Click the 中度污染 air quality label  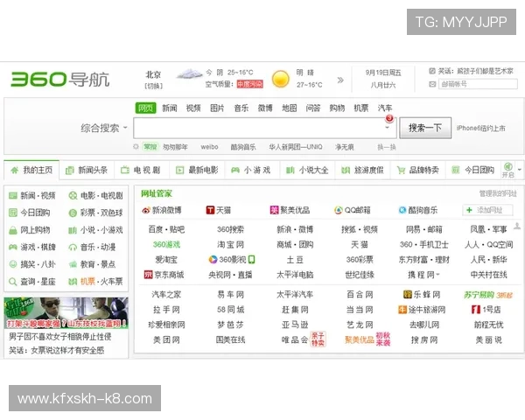point(249,84)
